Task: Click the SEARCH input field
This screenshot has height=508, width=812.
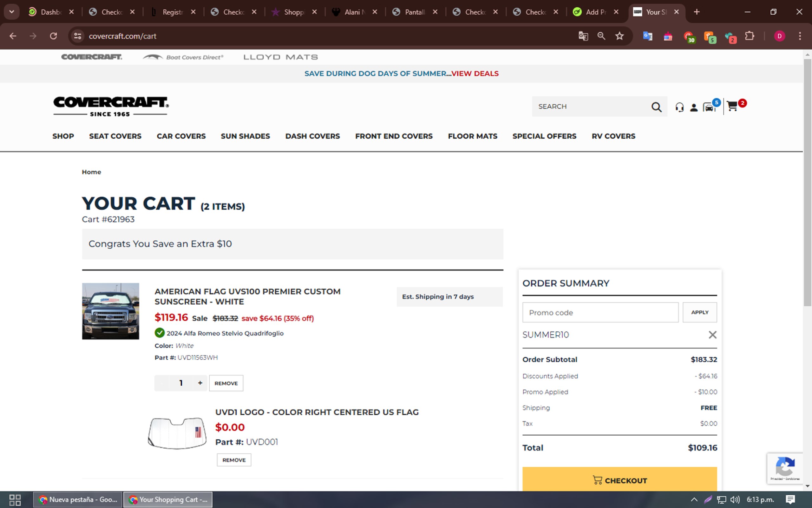Action: click(592, 107)
